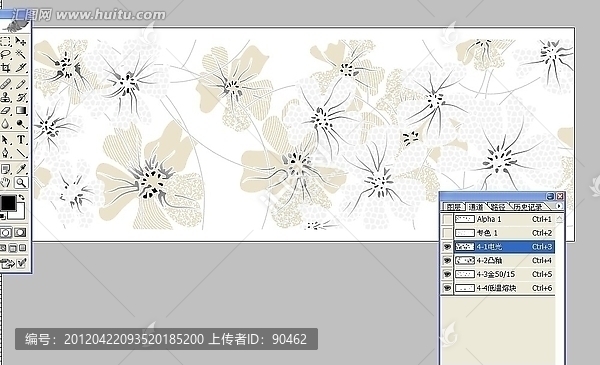The height and width of the screenshot is (365, 600).
Task: Open the channels panel flyout menu arrow
Action: [x=559, y=206]
